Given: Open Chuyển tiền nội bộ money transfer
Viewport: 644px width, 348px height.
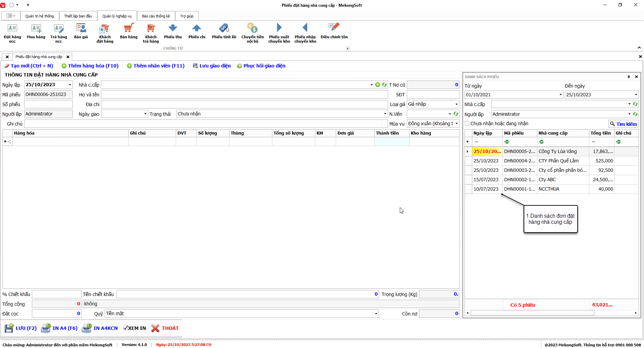Looking at the screenshot, I should click(x=252, y=32).
